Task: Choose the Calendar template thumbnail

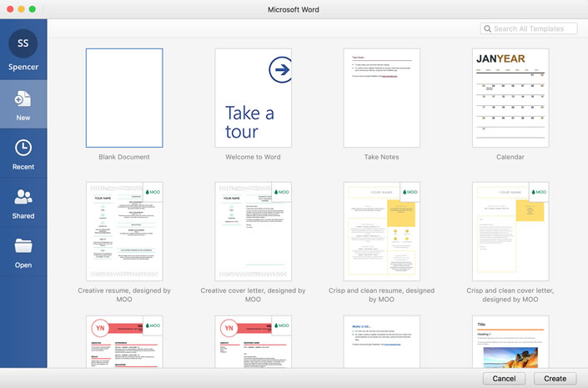Action: (x=510, y=98)
